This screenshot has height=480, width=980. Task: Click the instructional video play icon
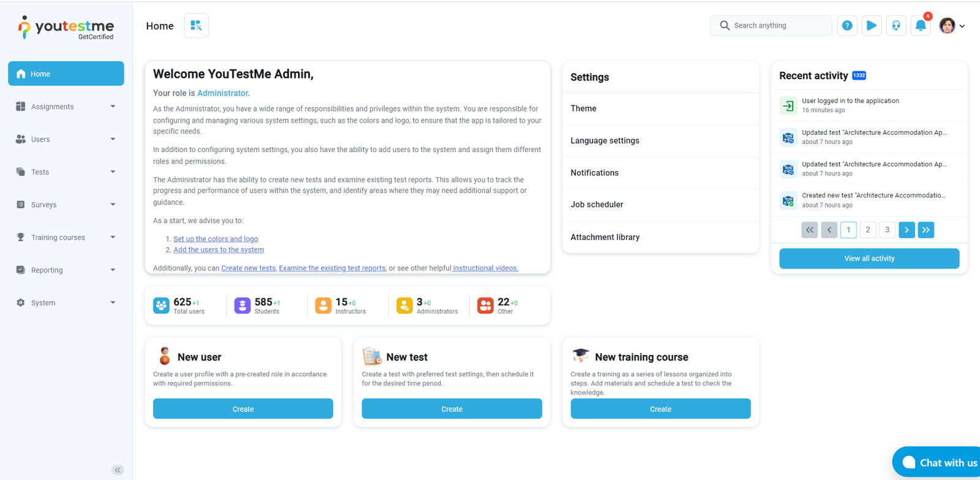[872, 26]
